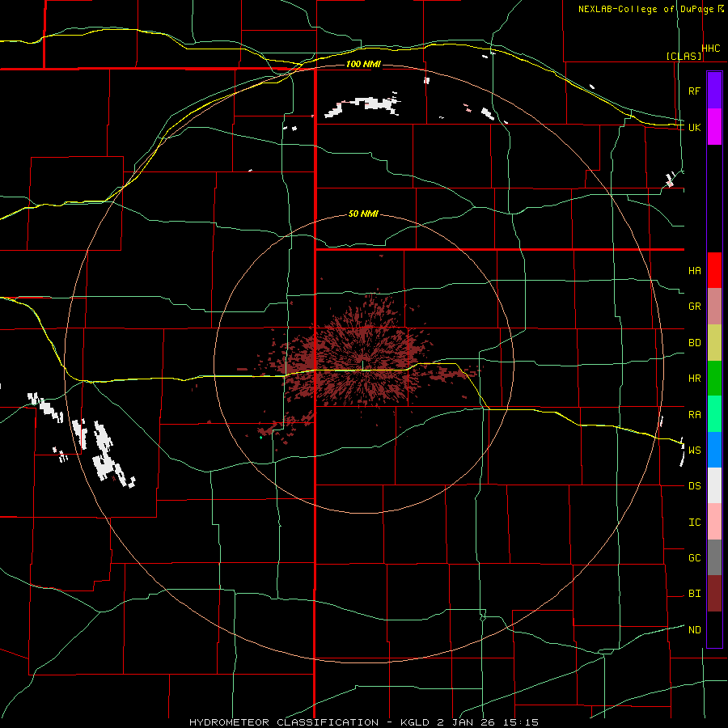Click the DS legend label
This screenshot has height=728, width=728.
click(x=694, y=486)
